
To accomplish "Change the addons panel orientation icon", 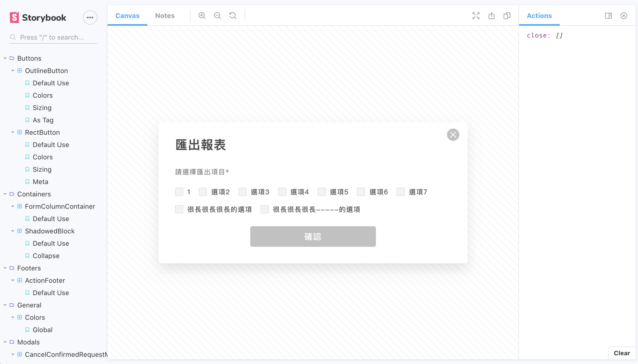I will point(608,16).
